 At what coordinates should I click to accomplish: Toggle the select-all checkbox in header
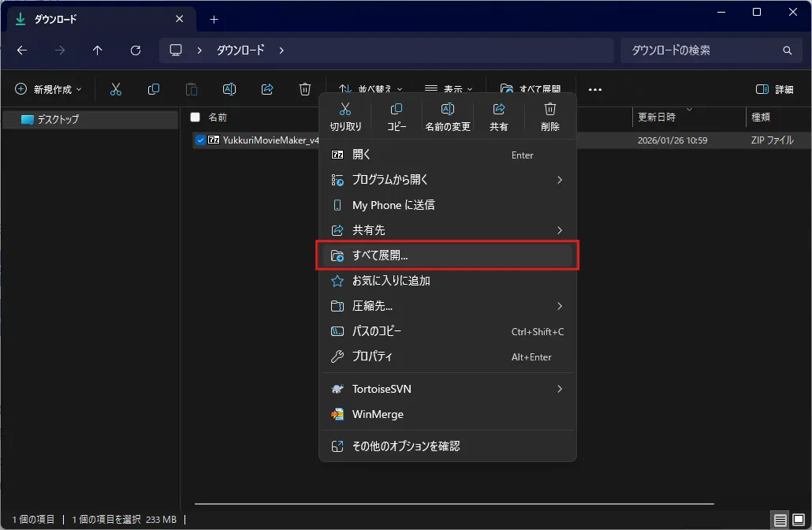point(196,117)
